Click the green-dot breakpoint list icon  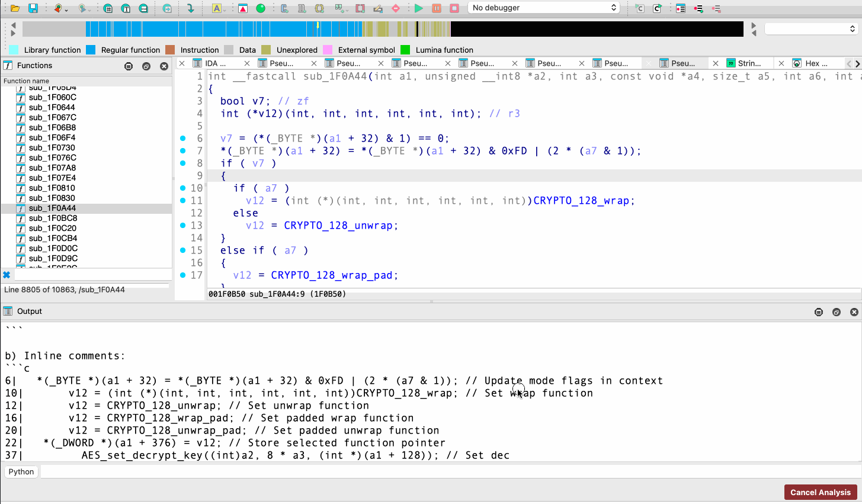pos(698,8)
